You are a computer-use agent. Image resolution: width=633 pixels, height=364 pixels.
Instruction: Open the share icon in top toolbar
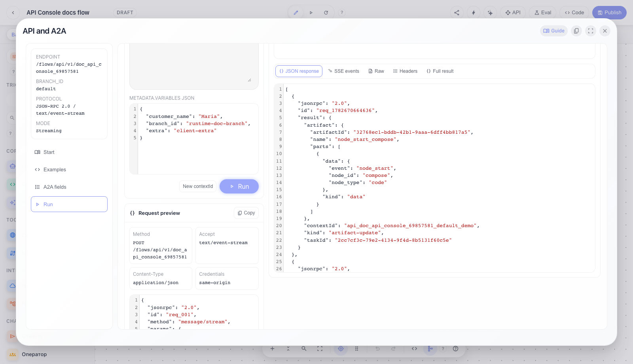pyautogui.click(x=457, y=13)
